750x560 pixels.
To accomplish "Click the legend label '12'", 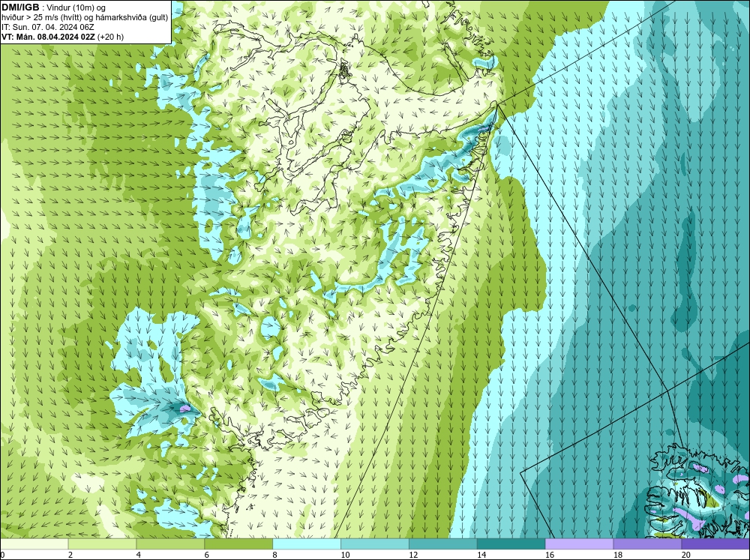I will coord(413,555).
